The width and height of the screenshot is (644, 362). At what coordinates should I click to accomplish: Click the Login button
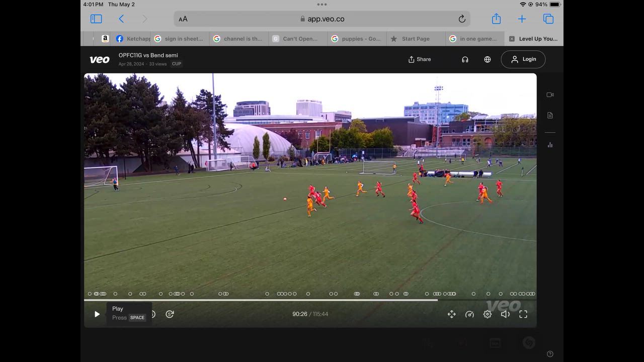[523, 59]
